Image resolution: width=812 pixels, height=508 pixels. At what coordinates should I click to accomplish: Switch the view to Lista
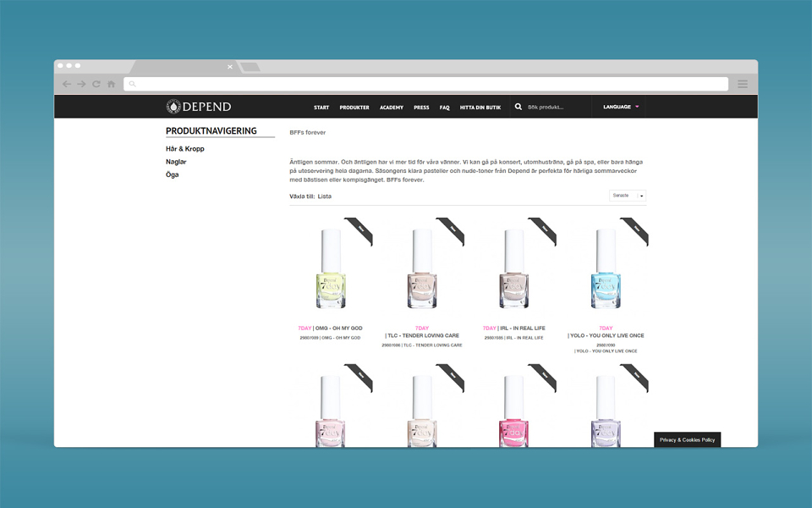pos(324,196)
